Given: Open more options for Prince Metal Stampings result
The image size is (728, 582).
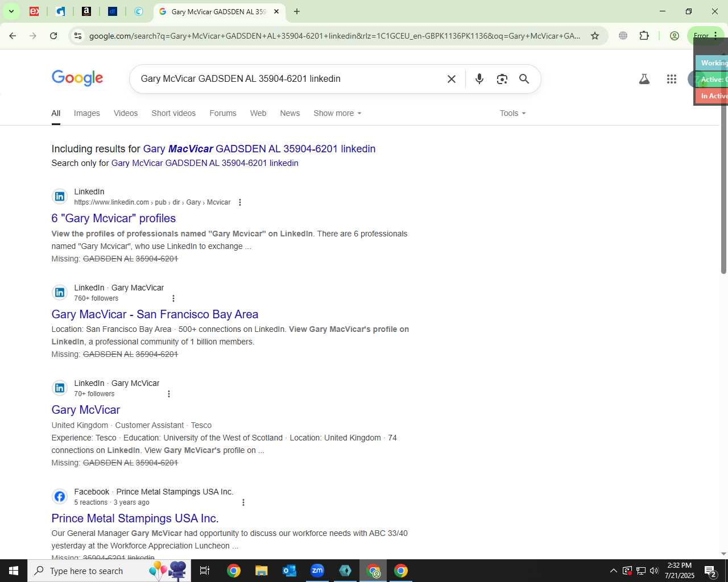Looking at the screenshot, I should click(x=243, y=502).
